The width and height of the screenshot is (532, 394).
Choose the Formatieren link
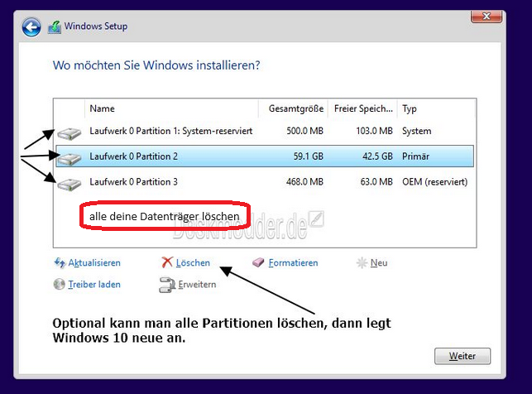click(x=293, y=262)
